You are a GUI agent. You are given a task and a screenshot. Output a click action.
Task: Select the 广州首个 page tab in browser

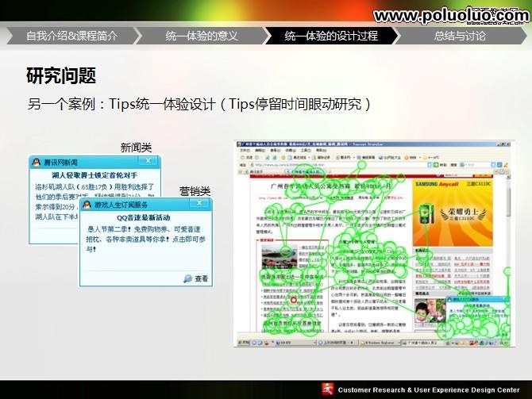point(306,172)
